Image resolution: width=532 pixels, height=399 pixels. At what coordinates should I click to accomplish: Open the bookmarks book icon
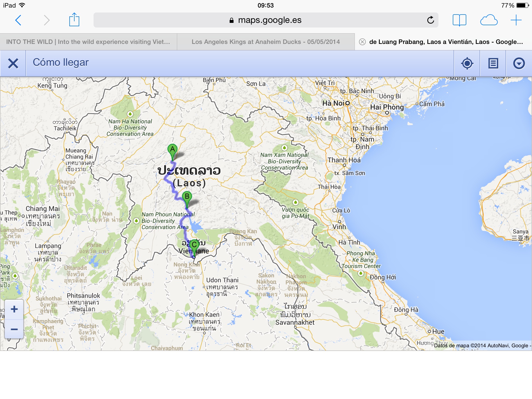point(459,20)
